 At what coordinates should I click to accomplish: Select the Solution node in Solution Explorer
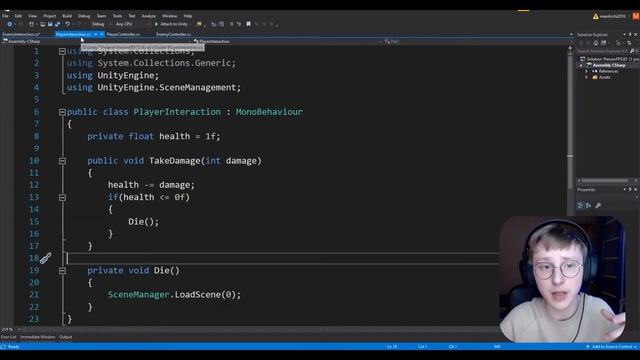click(x=609, y=59)
